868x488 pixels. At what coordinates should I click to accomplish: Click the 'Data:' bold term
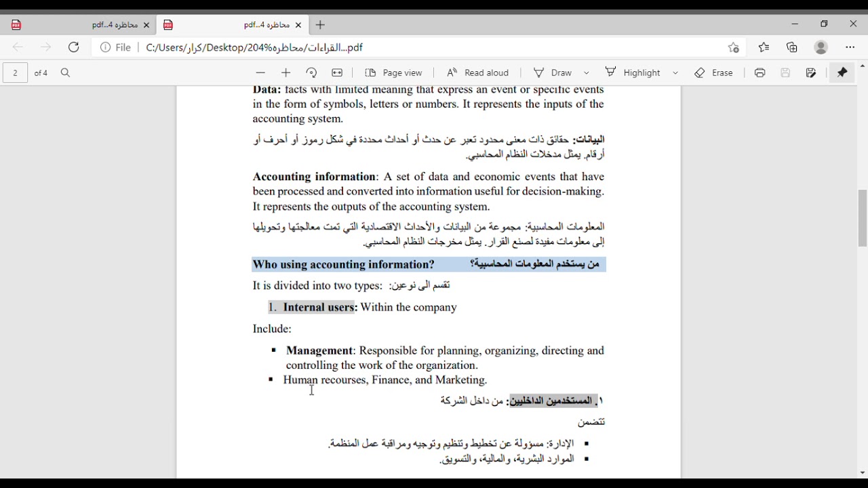(267, 89)
